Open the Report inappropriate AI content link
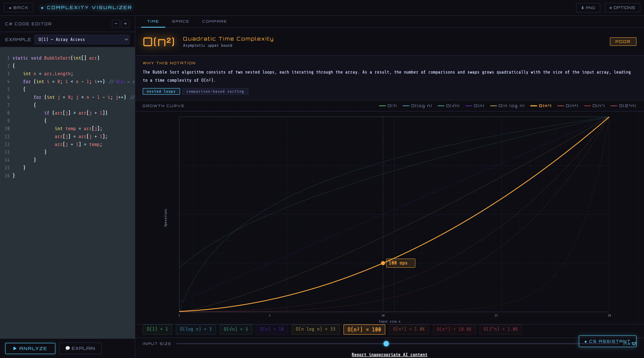Image resolution: width=644 pixels, height=358 pixels. (x=389, y=355)
